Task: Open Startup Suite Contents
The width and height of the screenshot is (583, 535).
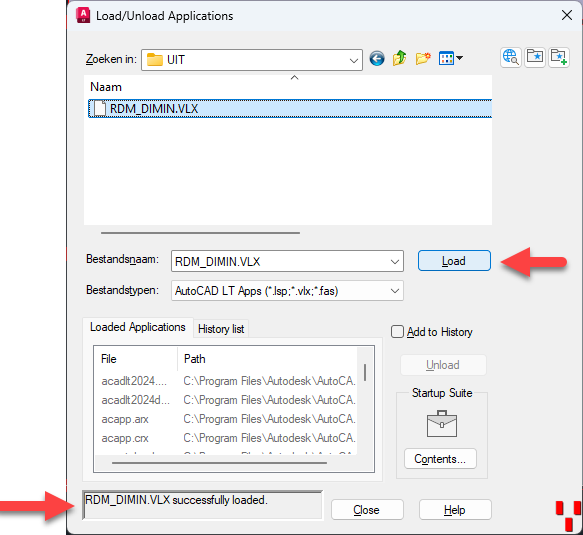Action: (x=440, y=459)
